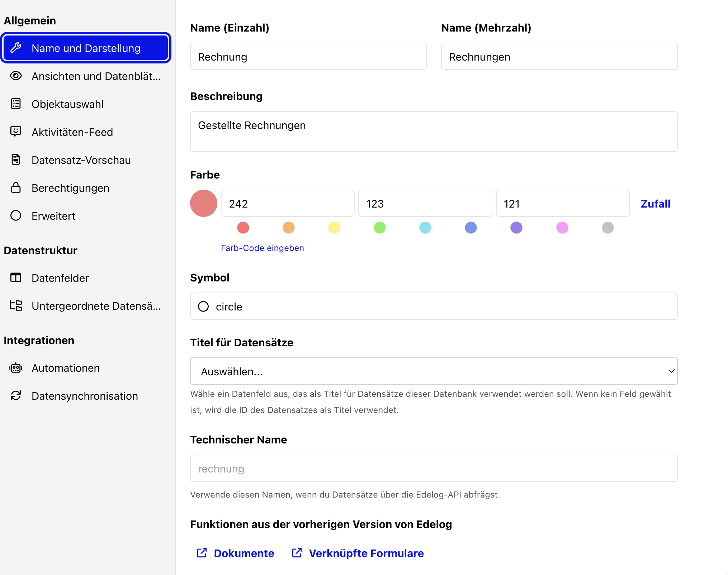The height and width of the screenshot is (575, 728).
Task: Pick the gray color swatch
Action: point(608,228)
